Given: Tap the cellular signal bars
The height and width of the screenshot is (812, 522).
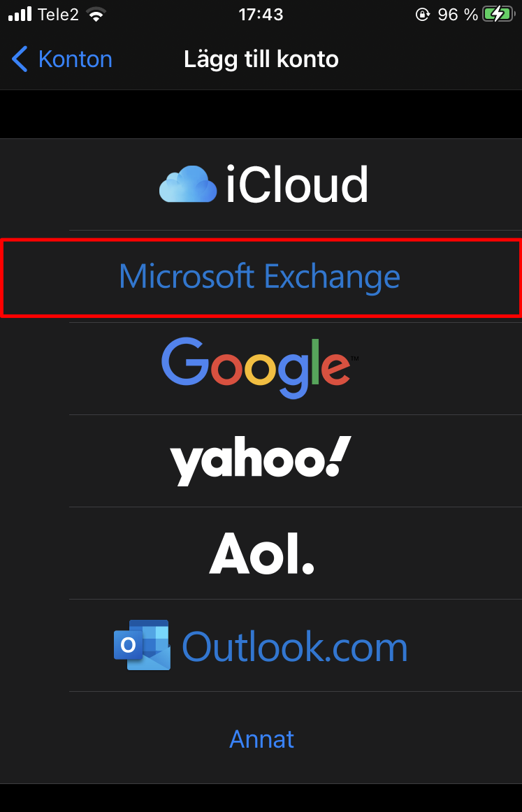Looking at the screenshot, I should pos(20,14).
